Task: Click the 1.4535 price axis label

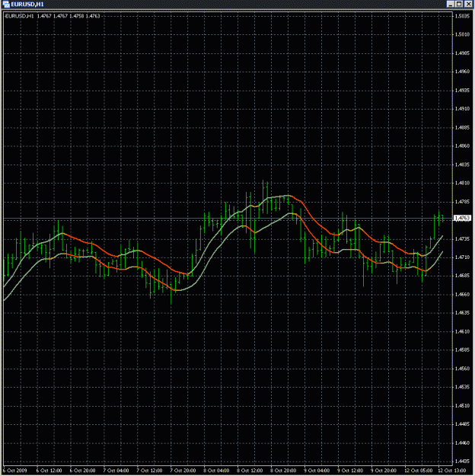Action: tap(462, 387)
